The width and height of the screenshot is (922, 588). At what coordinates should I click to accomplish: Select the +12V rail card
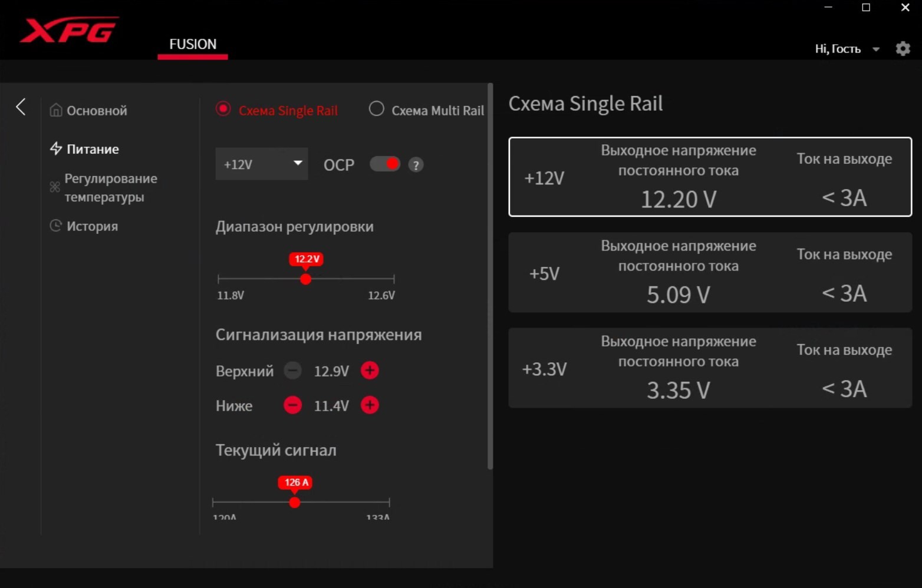pyautogui.click(x=710, y=177)
